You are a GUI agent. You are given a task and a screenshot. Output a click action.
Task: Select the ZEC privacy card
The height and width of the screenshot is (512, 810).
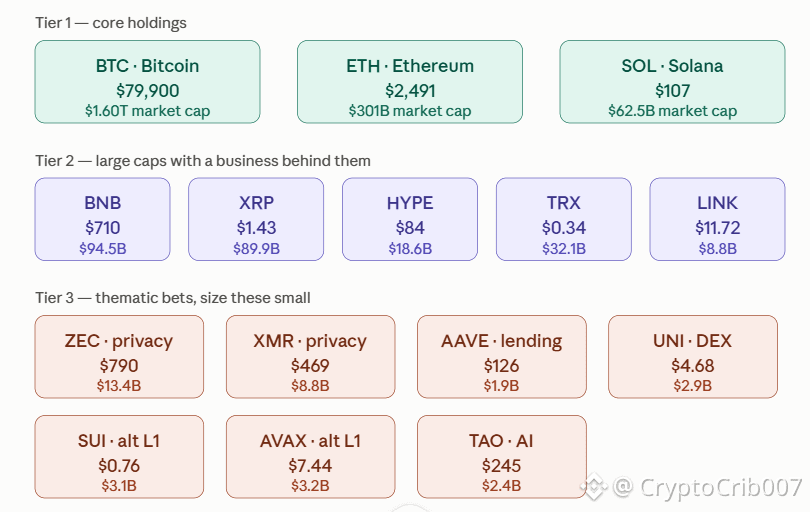119,356
